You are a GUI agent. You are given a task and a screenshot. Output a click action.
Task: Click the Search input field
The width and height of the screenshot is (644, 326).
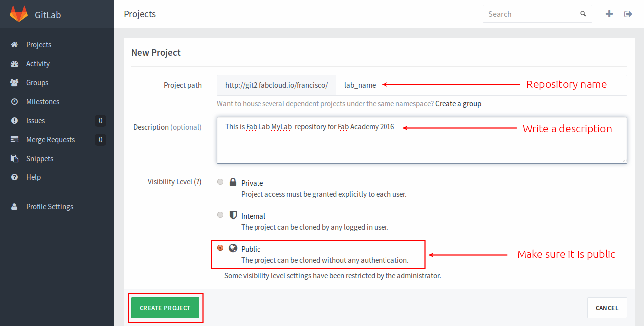(537, 14)
